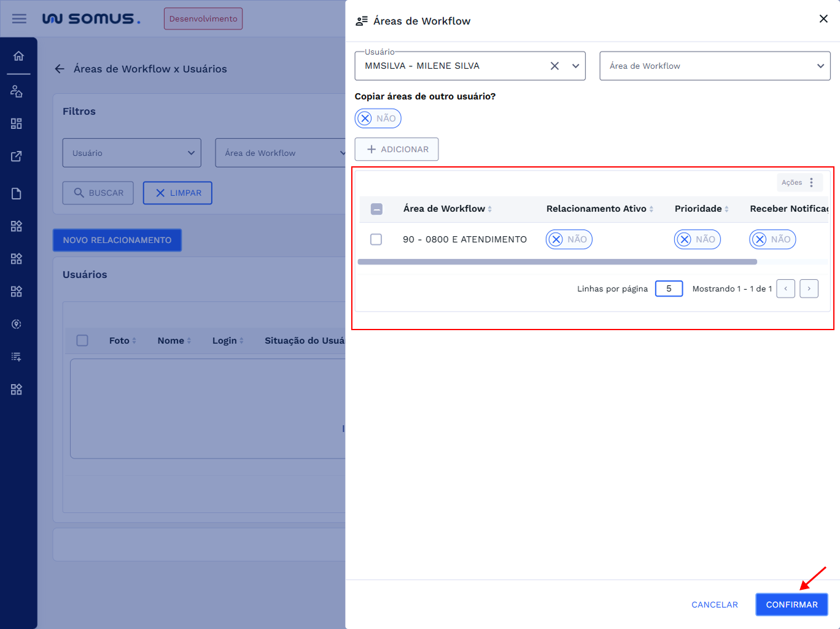840x629 pixels.
Task: Click the hamburger menu icon
Action: [19, 18]
